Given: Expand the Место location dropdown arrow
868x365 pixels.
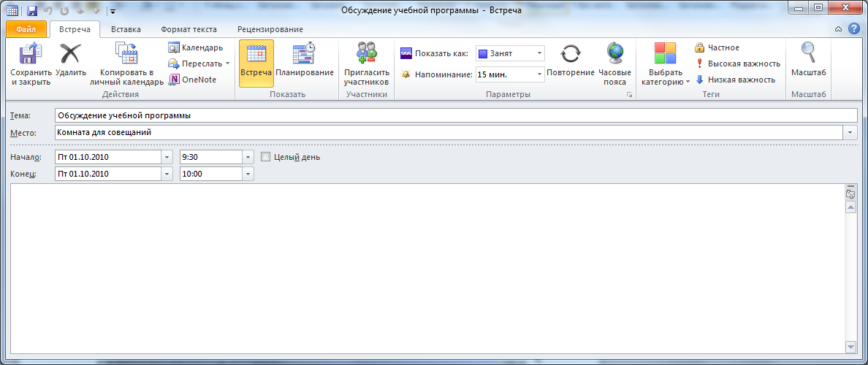Looking at the screenshot, I should click(850, 133).
